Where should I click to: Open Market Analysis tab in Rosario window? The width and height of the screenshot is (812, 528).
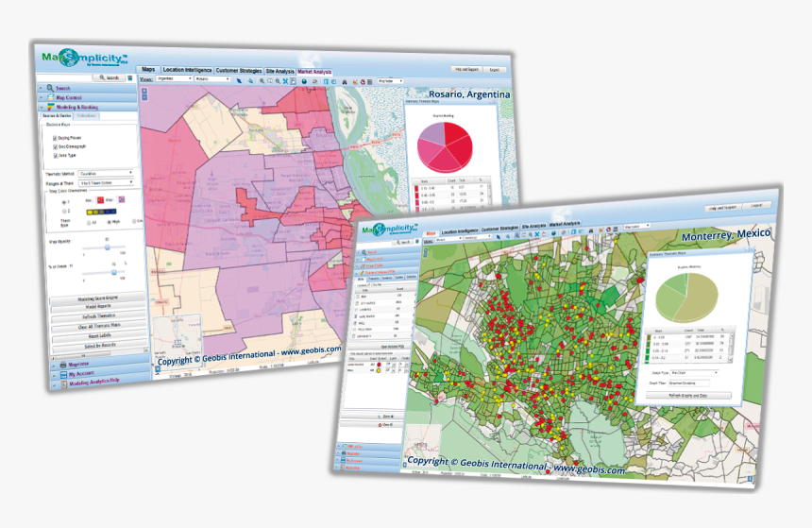coord(314,72)
